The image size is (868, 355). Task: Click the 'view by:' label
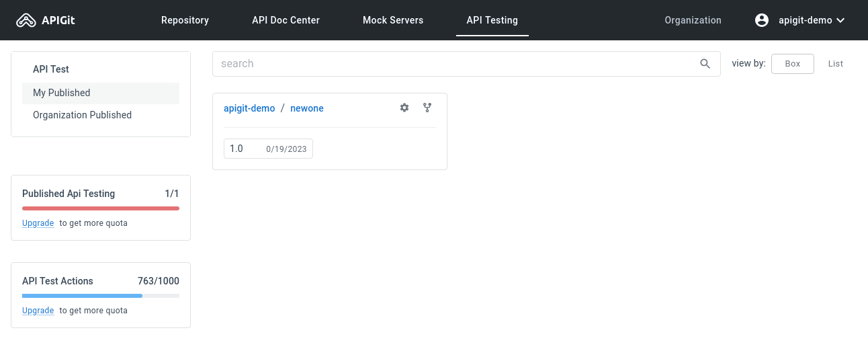coord(748,64)
